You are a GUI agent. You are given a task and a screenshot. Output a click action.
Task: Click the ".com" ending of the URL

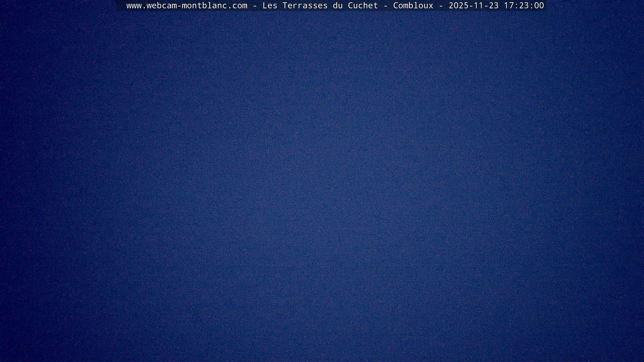(x=237, y=6)
